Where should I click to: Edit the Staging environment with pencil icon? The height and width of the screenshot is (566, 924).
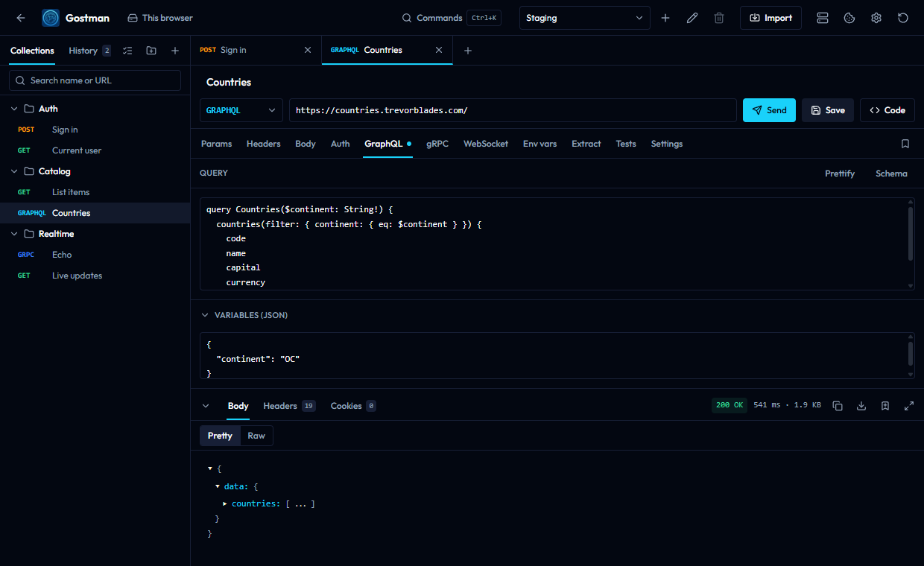[x=692, y=18]
